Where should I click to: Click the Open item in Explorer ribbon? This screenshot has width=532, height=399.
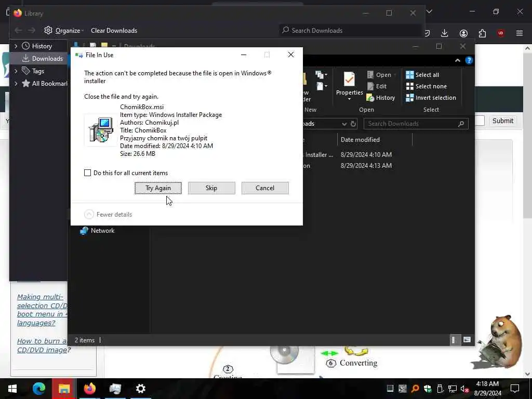click(x=380, y=75)
